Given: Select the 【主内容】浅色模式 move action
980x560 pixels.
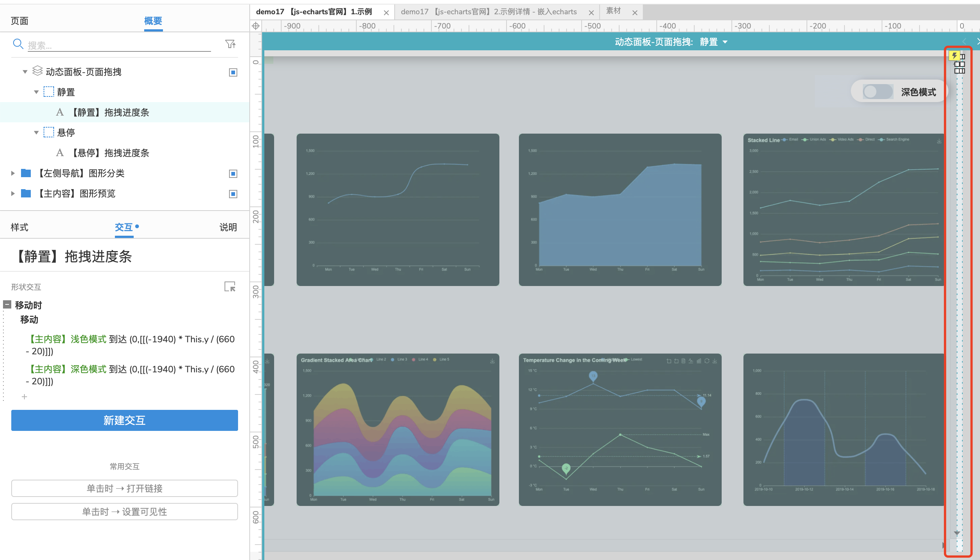Looking at the screenshot, I should [130, 345].
